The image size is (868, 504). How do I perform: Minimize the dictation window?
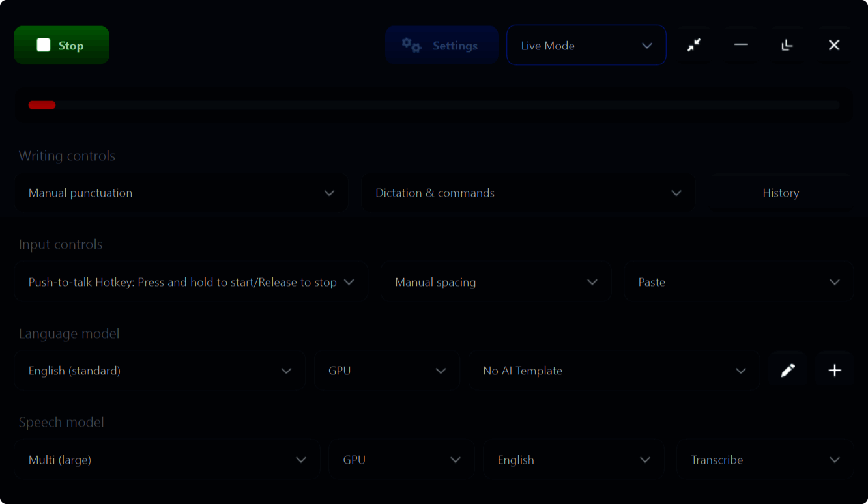741,45
